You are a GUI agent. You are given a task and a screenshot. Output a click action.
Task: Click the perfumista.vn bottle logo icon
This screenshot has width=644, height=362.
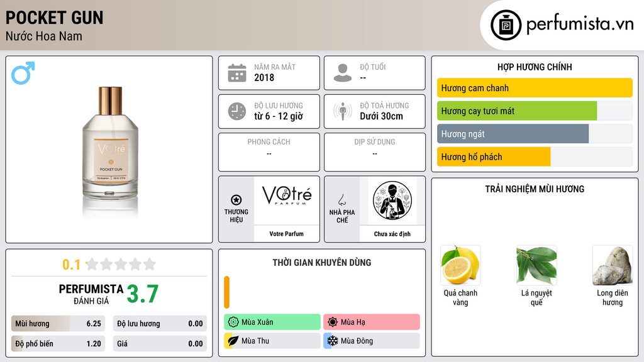[x=506, y=25]
